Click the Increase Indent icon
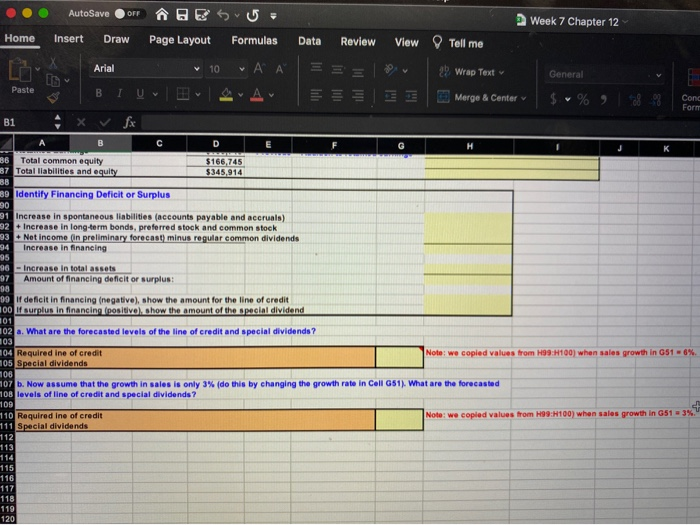 click(411, 96)
